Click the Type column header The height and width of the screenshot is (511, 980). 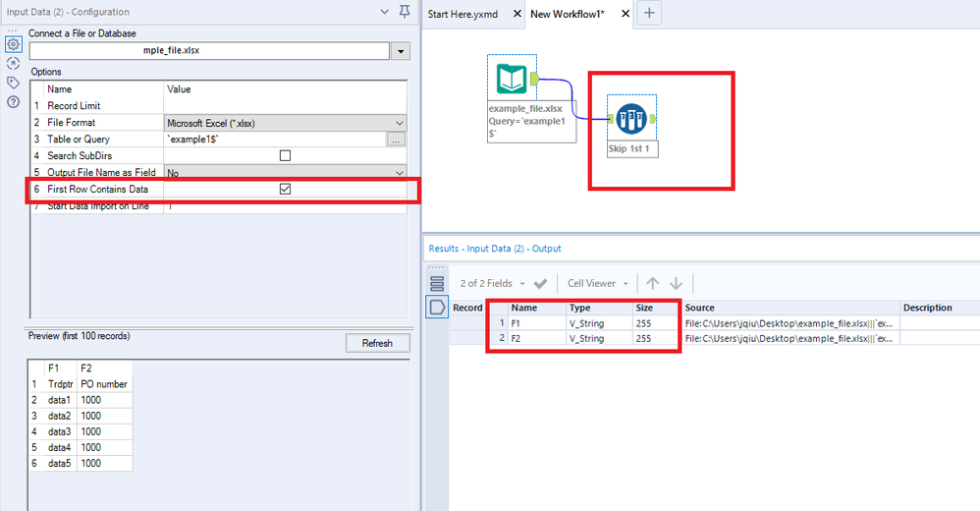point(600,308)
